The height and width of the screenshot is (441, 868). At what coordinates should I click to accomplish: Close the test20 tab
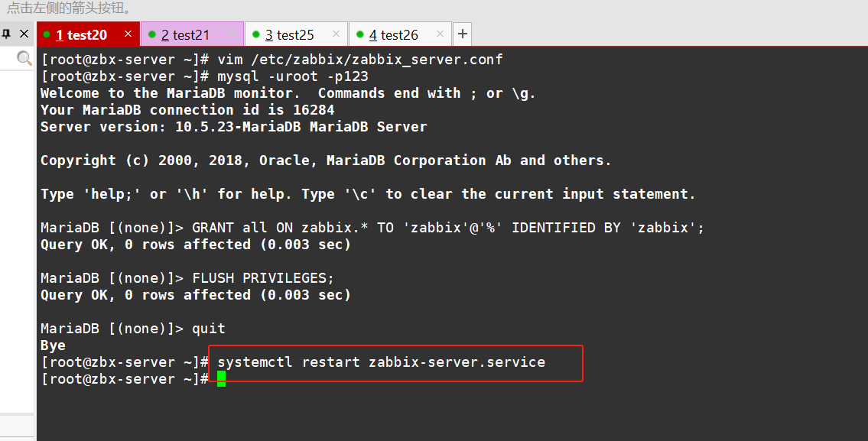[x=128, y=34]
